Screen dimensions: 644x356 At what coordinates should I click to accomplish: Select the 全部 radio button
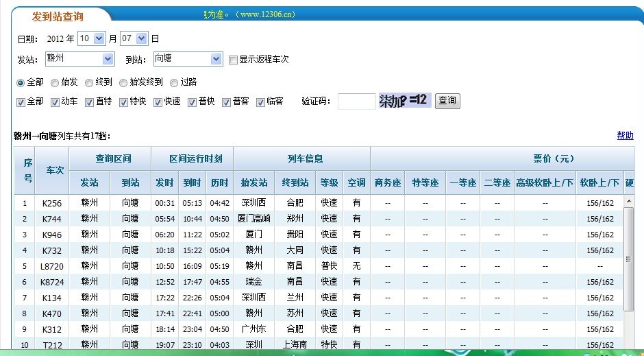(21, 82)
